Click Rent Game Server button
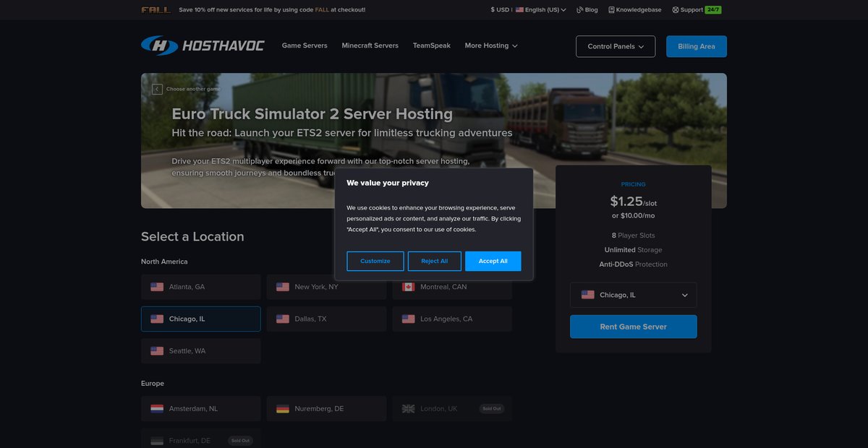The height and width of the screenshot is (448, 868). [x=634, y=327]
